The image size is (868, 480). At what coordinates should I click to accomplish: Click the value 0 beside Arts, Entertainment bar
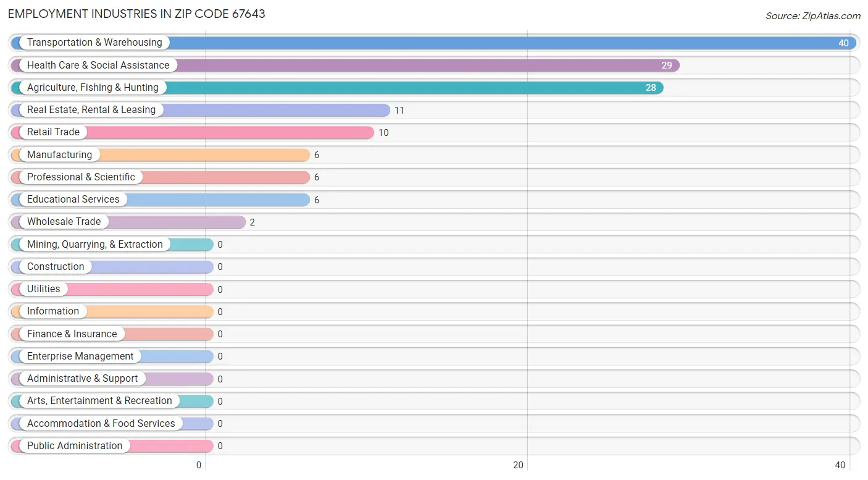[x=220, y=402]
